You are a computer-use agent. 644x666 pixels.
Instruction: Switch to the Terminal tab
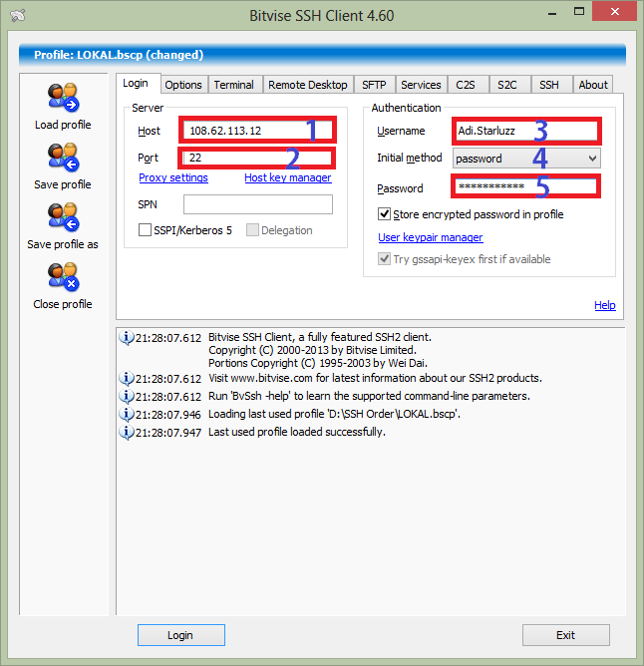[x=234, y=85]
